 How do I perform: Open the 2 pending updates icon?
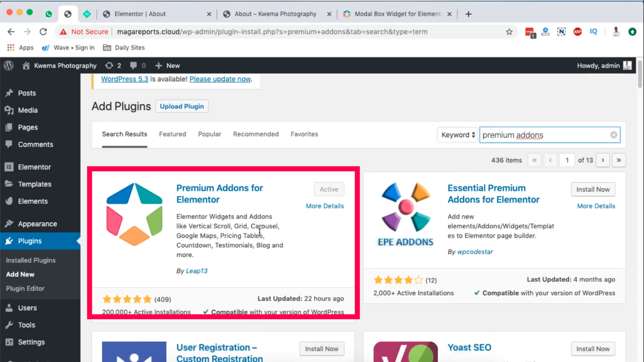tap(113, 66)
